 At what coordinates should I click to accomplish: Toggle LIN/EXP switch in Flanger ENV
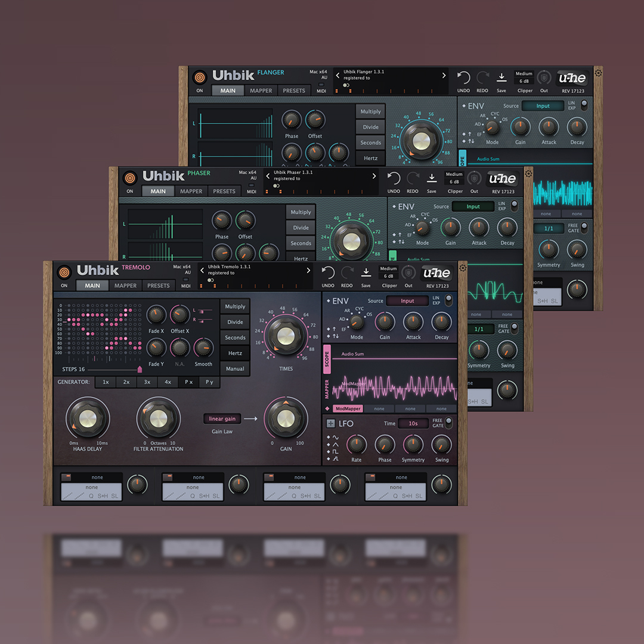click(584, 104)
